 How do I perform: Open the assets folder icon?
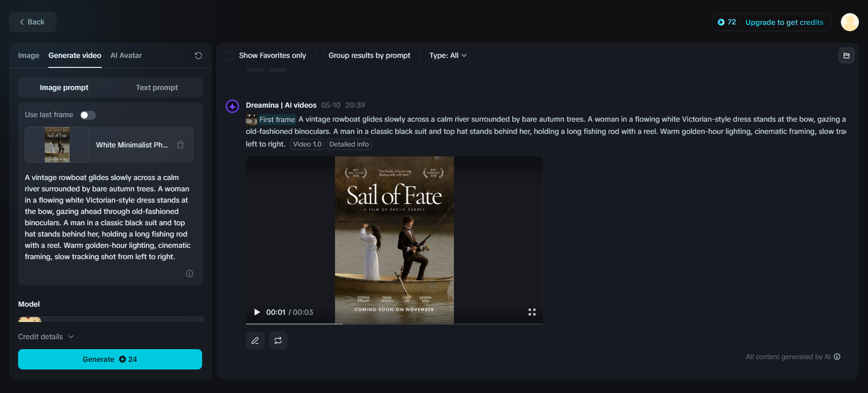[x=846, y=56]
